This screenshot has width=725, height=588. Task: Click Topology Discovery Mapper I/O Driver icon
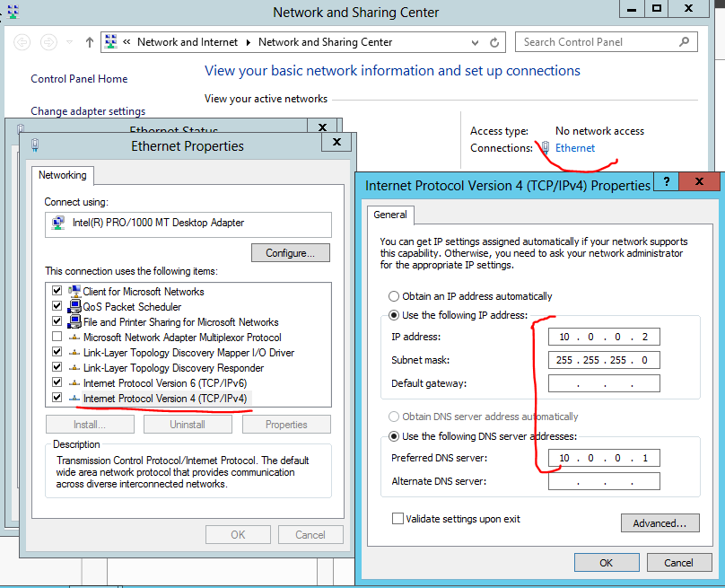(74, 353)
